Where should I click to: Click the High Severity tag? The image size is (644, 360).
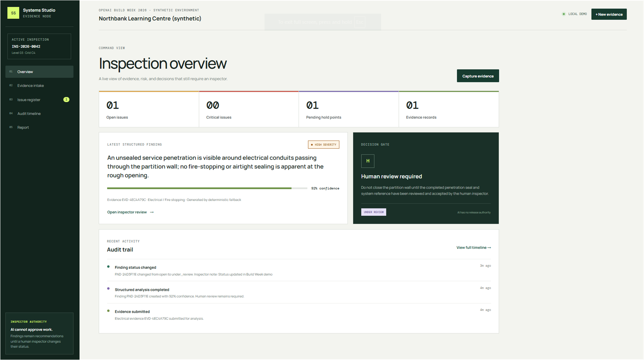click(x=324, y=145)
